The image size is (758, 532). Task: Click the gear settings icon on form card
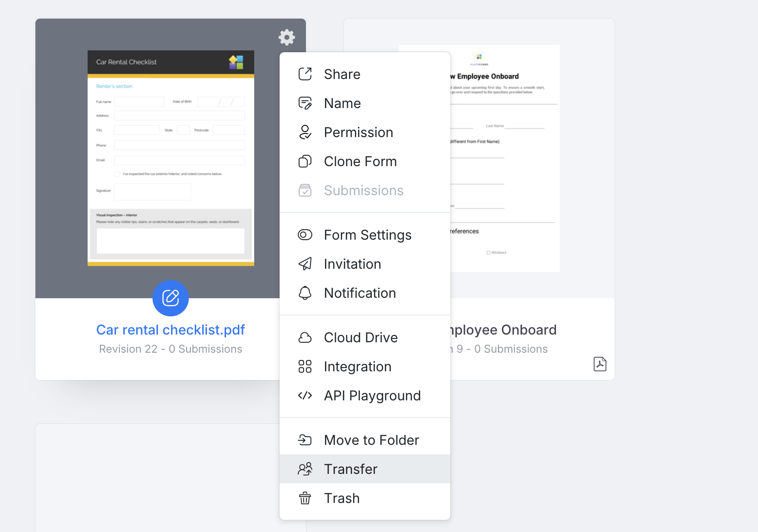pyautogui.click(x=286, y=37)
